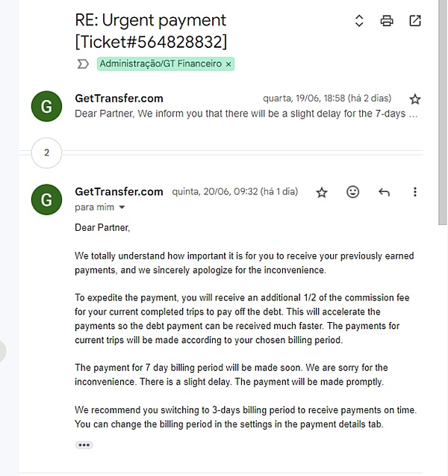Image resolution: width=448 pixels, height=476 pixels.
Task: Open the Administração/GT Financeiro label
Action: click(161, 64)
